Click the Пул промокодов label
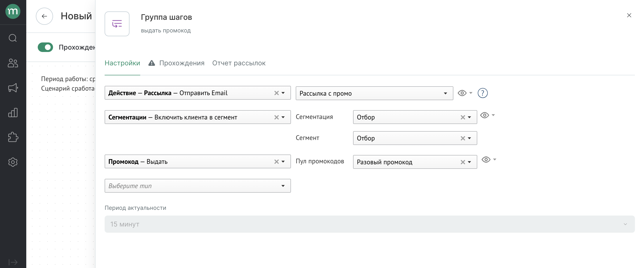 click(320, 161)
